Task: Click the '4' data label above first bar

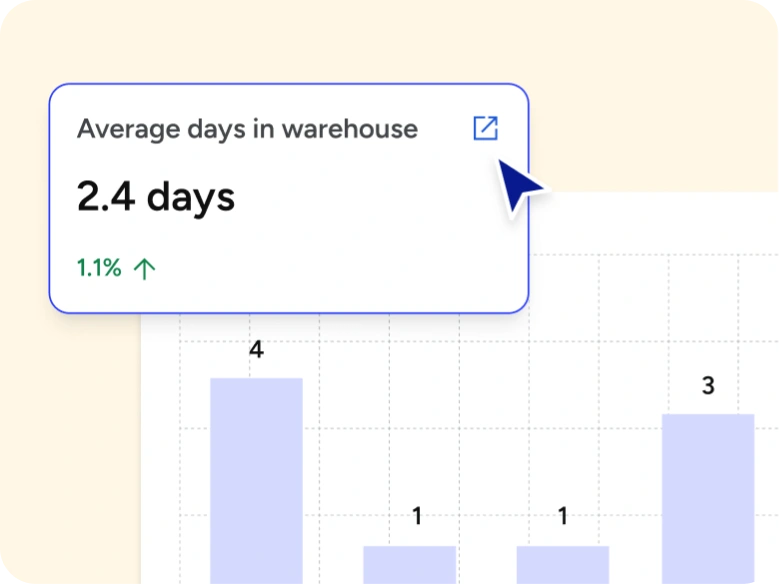Action: point(256,350)
